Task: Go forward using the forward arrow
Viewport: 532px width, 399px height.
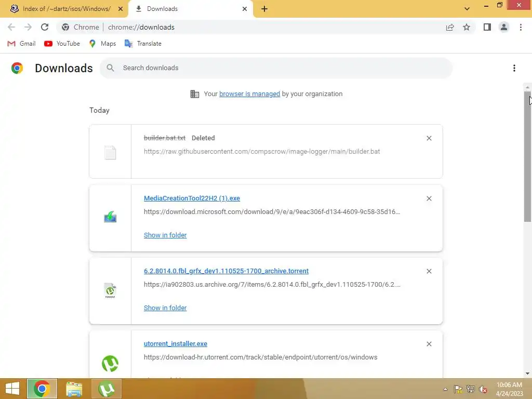Action: (x=28, y=27)
